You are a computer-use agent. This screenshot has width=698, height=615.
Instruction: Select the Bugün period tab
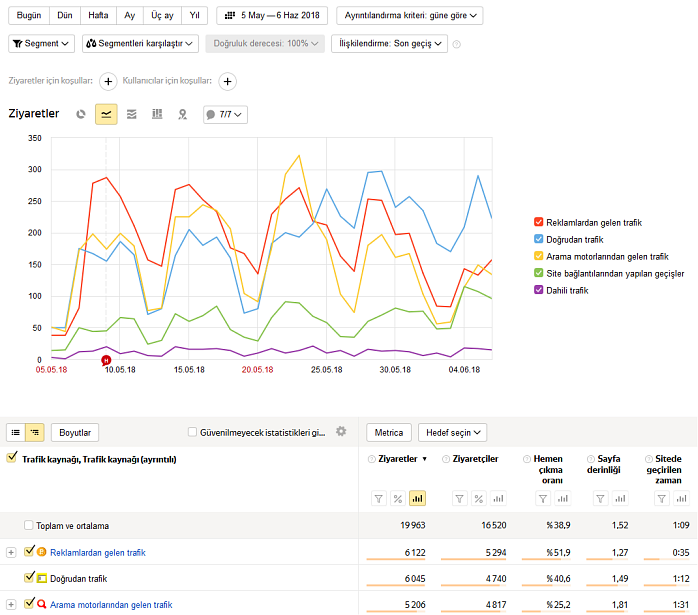click(29, 16)
